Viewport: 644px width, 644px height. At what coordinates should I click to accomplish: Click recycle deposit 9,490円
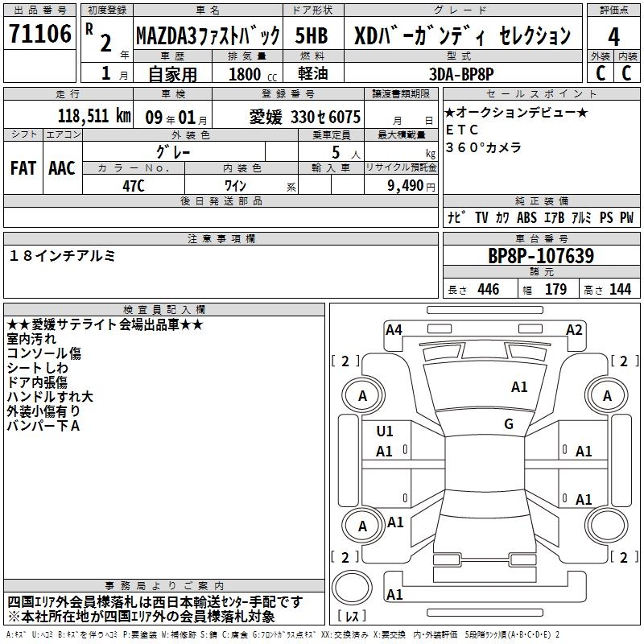click(x=411, y=186)
